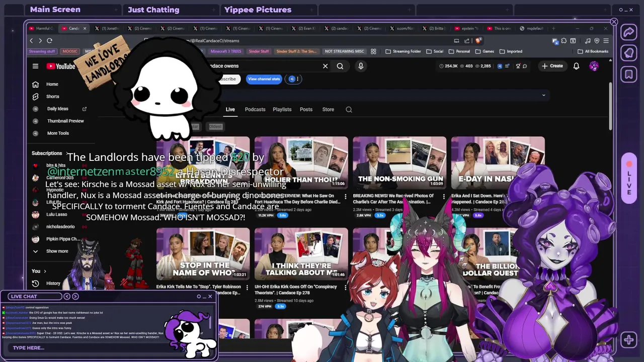Switch to the Posts tab
The image size is (644, 362).
tap(306, 110)
